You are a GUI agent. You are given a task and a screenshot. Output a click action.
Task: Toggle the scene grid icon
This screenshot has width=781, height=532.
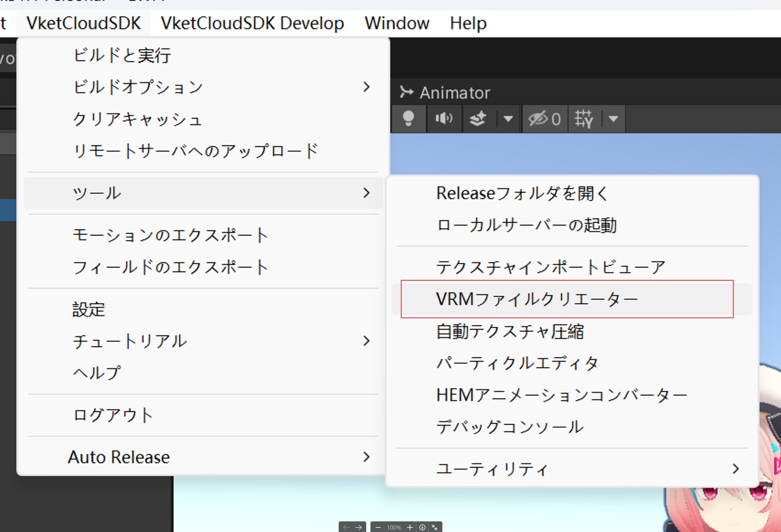[x=584, y=119]
